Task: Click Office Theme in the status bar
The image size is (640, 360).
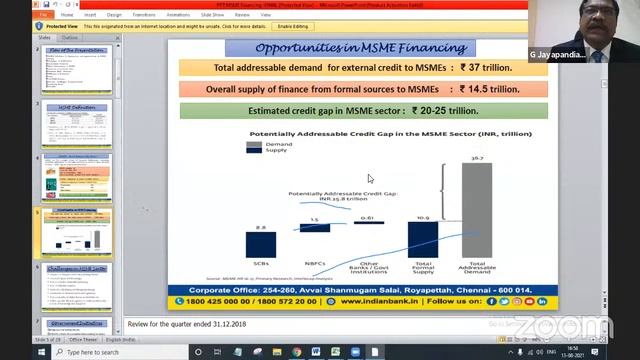Action: [x=83, y=340]
